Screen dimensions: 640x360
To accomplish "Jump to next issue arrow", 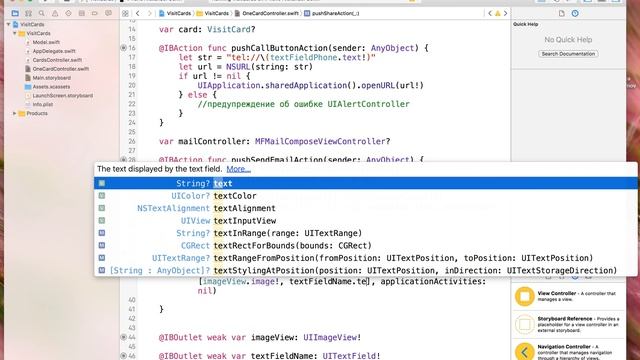I will pos(505,13).
